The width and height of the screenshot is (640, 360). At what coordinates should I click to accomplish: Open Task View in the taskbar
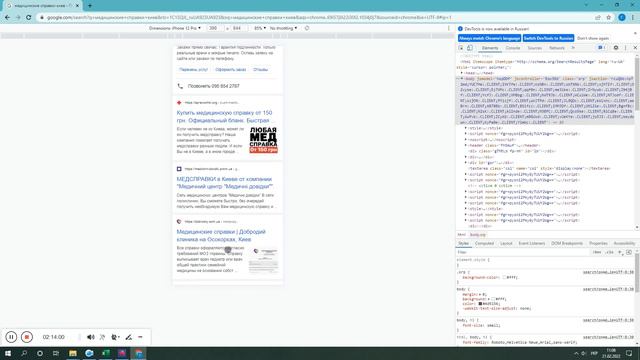pyautogui.click(x=56, y=353)
